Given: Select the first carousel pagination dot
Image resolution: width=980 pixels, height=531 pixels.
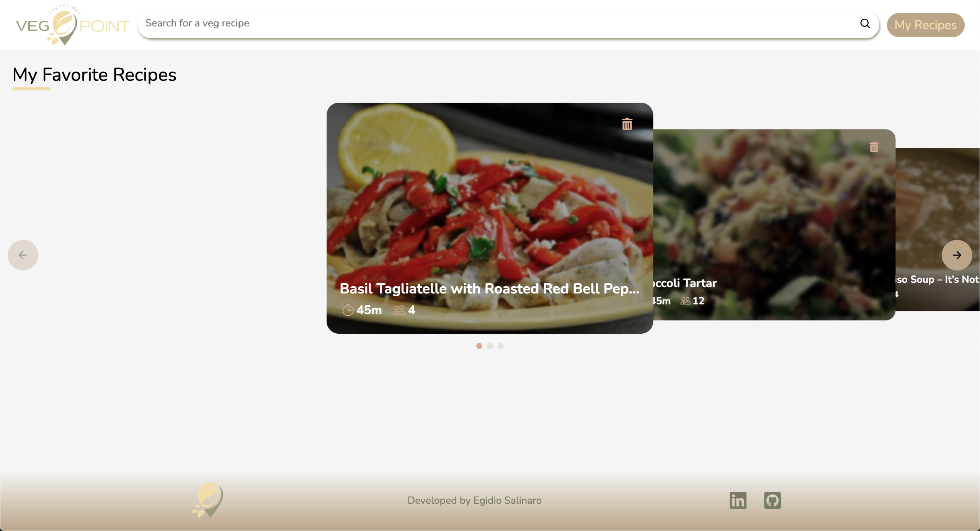Looking at the screenshot, I should coord(479,346).
